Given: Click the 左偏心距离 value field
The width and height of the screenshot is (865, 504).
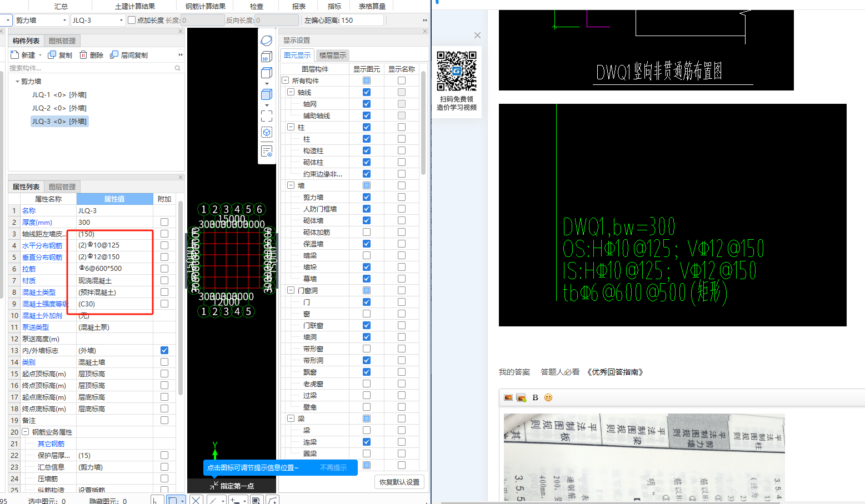Looking at the screenshot, I should coord(361,20).
